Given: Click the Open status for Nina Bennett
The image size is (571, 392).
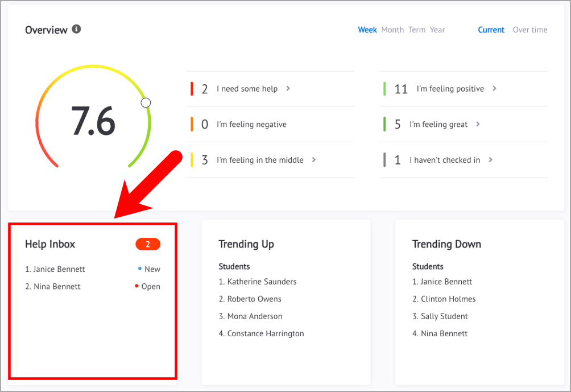Looking at the screenshot, I should tap(147, 287).
